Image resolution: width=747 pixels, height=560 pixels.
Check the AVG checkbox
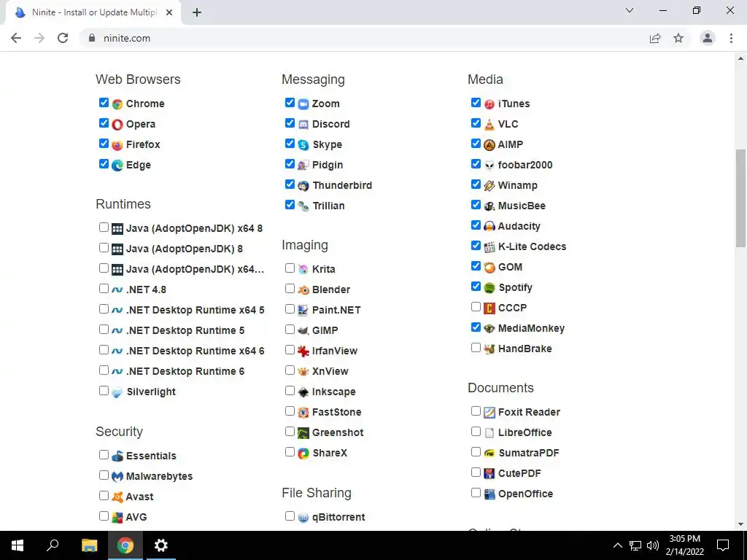[104, 516]
